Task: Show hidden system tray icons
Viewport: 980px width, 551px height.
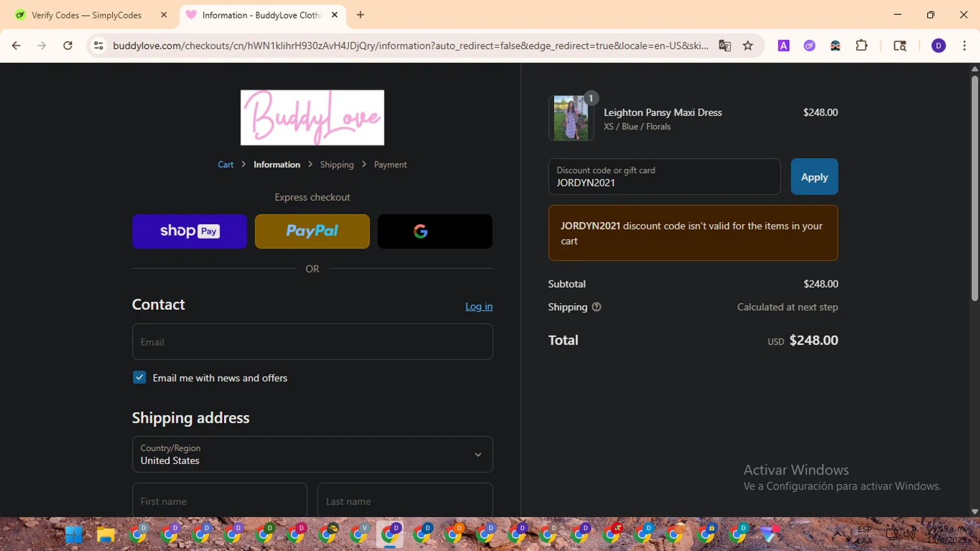Action: [x=837, y=534]
